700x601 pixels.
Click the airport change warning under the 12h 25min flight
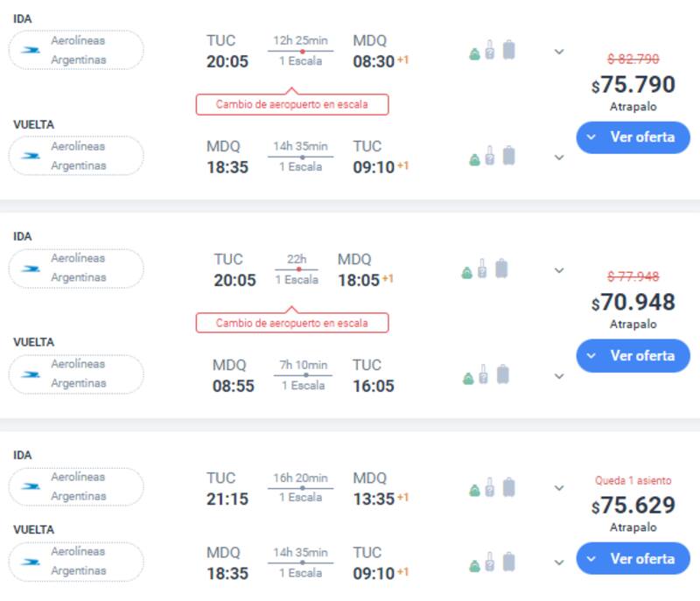(291, 104)
